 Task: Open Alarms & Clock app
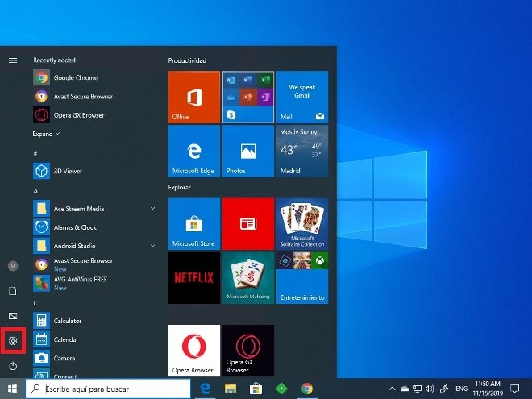94,227
